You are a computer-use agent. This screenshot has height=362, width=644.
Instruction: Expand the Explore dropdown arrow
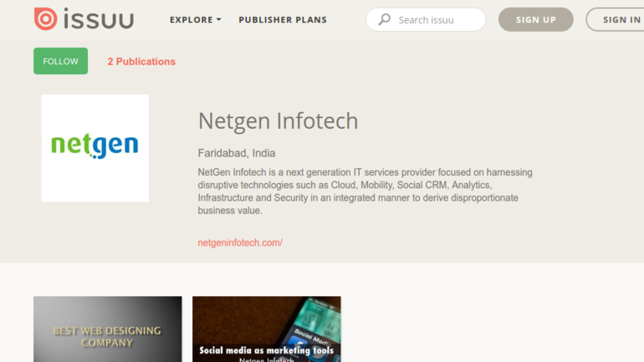point(219,20)
